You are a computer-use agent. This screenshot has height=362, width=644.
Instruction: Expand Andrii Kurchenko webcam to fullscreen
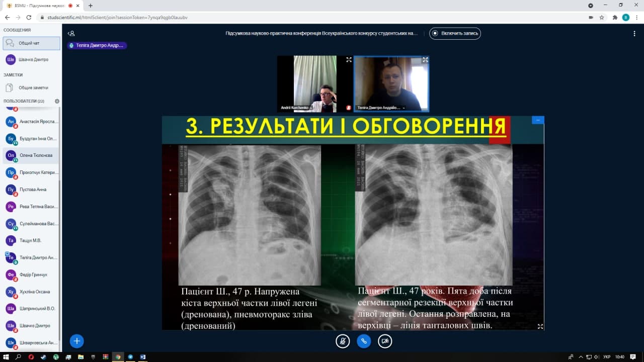[349, 59]
